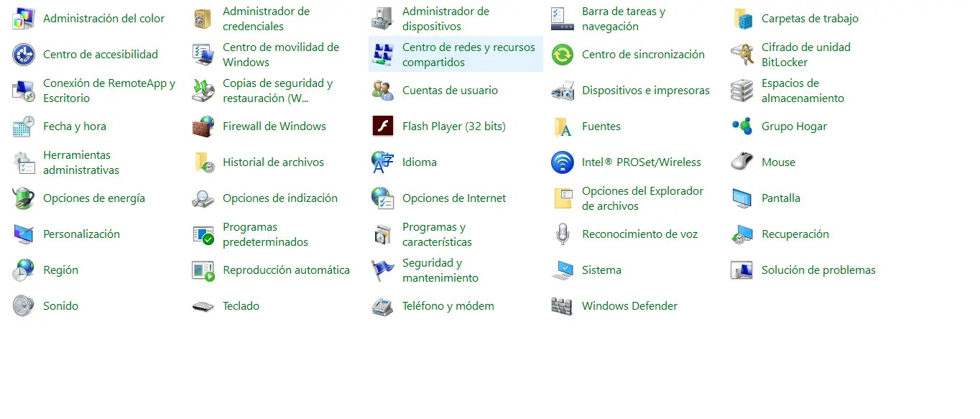
Task: Open the Reconocimiento de voz microphone icon
Action: coord(563,234)
